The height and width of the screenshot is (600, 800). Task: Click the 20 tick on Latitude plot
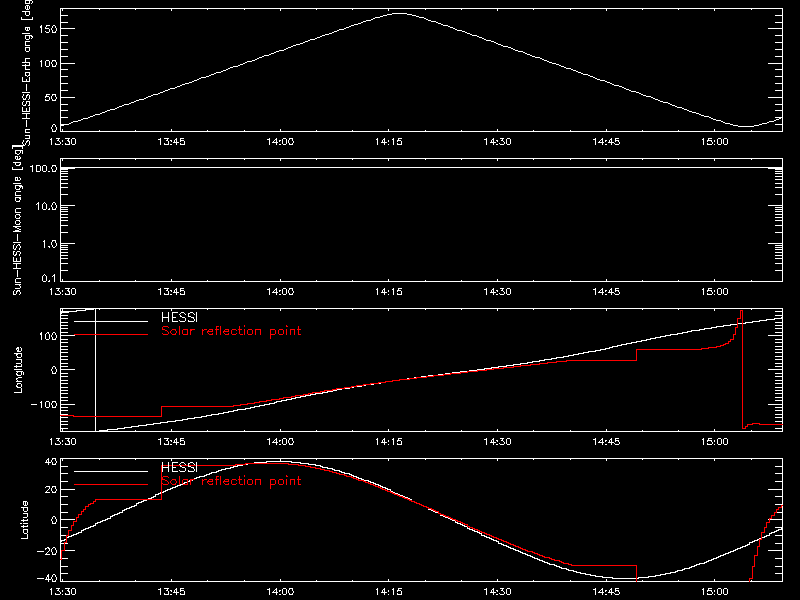pos(51,490)
